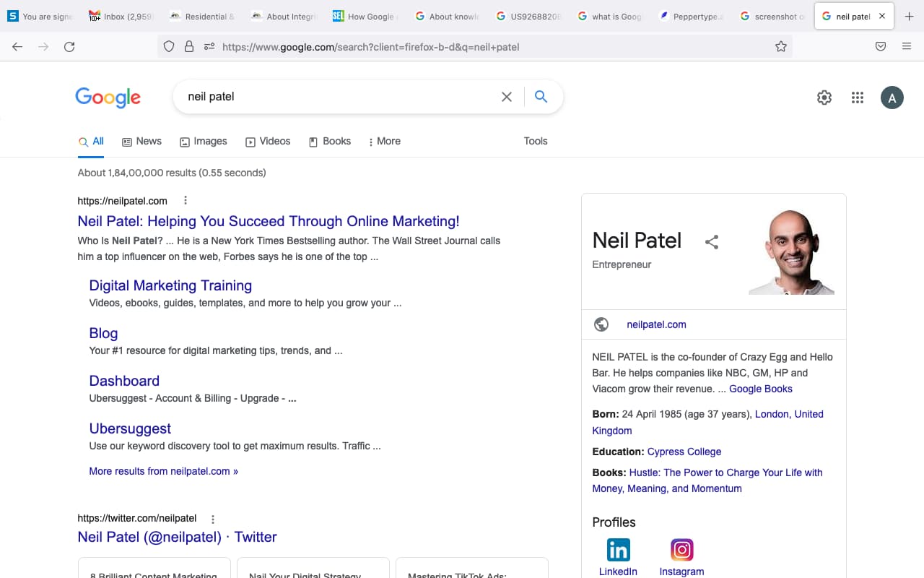
Task: Open Neil Patel's LinkedIn profile
Action: click(x=618, y=549)
